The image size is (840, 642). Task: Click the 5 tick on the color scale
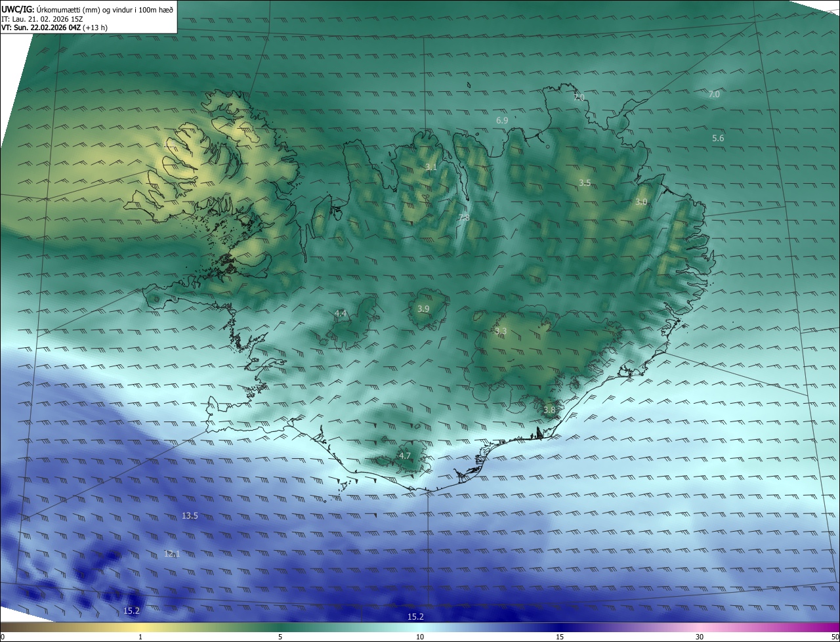(x=280, y=637)
